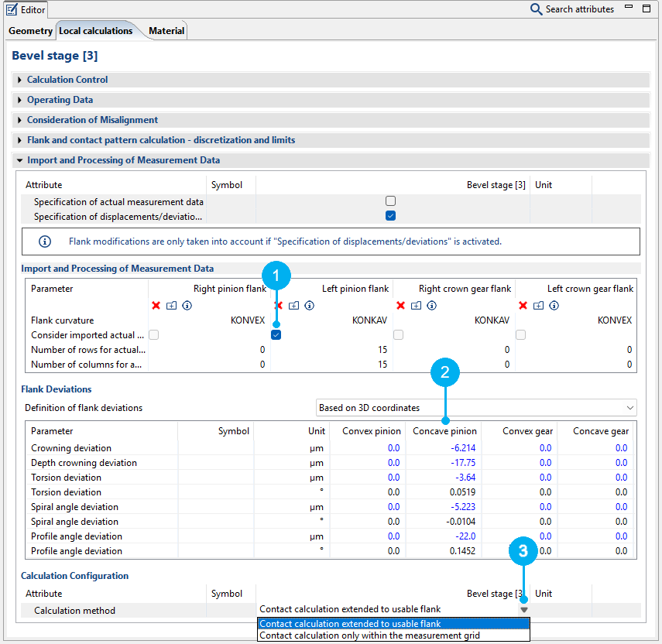Expand the Operating Data section

tap(19, 100)
